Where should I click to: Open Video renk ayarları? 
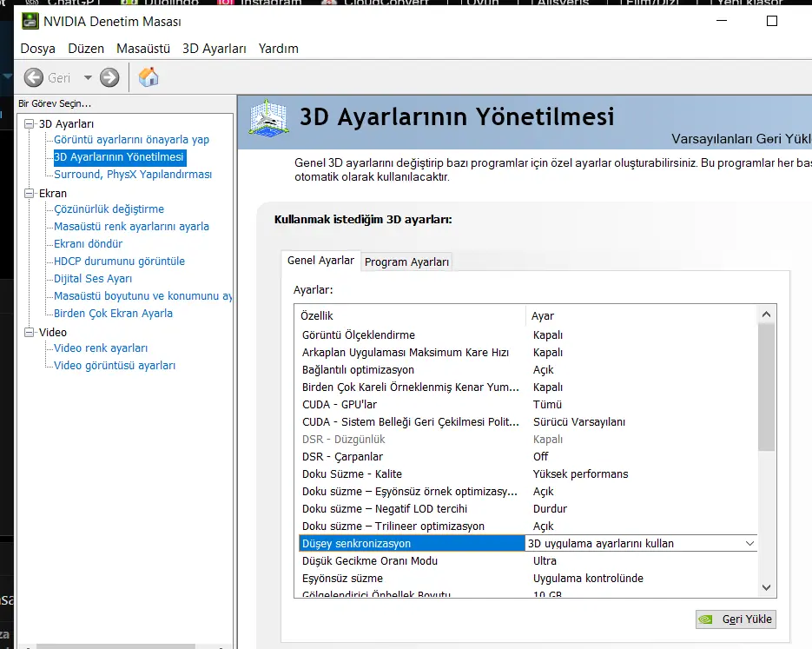(101, 348)
